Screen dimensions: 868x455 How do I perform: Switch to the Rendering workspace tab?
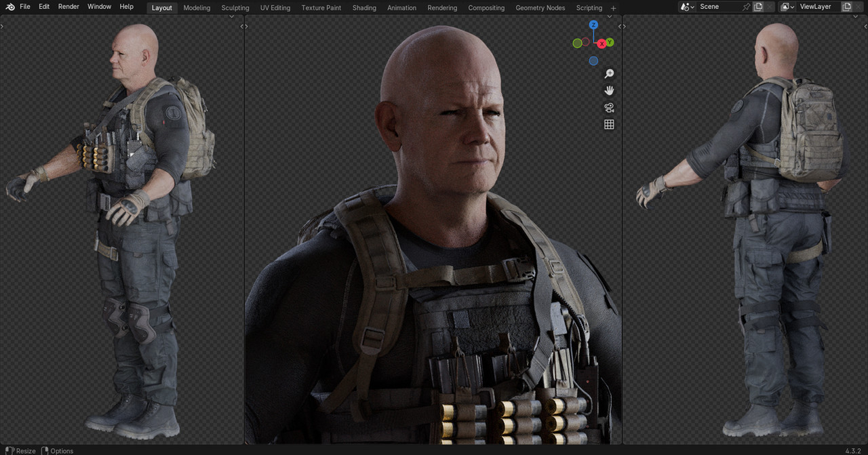pyautogui.click(x=442, y=7)
